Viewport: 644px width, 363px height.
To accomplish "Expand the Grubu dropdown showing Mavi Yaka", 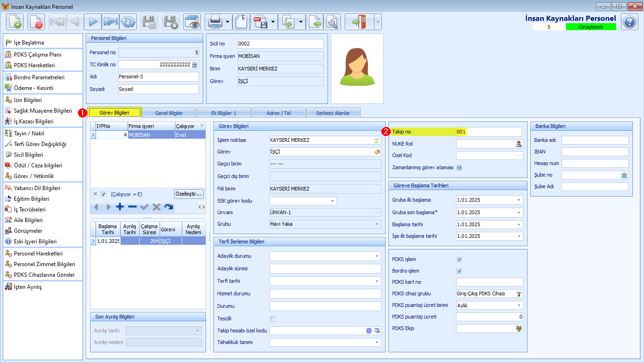I will pyautogui.click(x=377, y=224).
